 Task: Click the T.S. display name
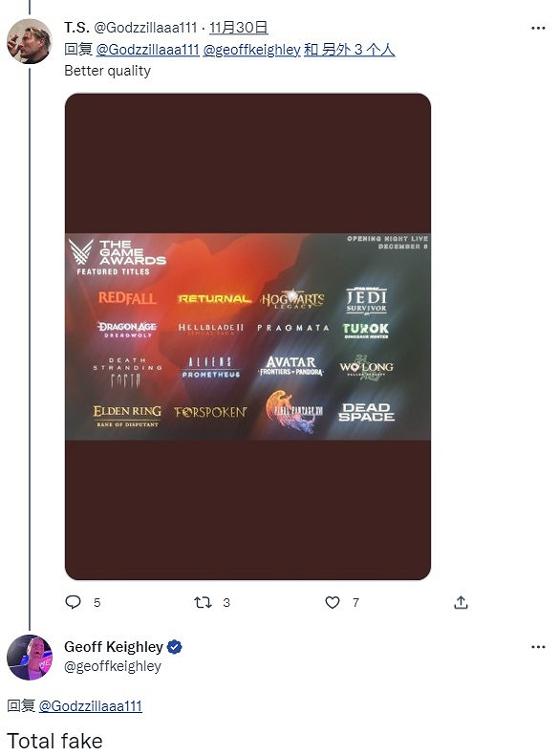point(76,28)
